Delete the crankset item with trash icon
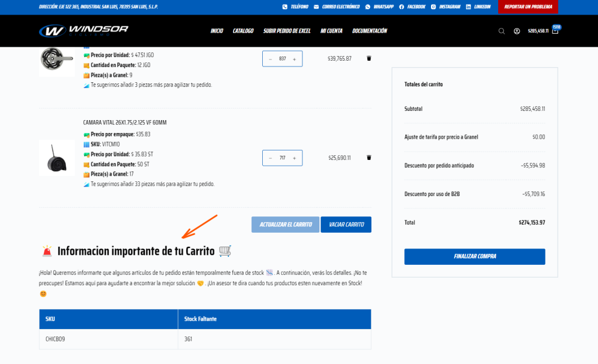598x364 pixels. pos(369,58)
